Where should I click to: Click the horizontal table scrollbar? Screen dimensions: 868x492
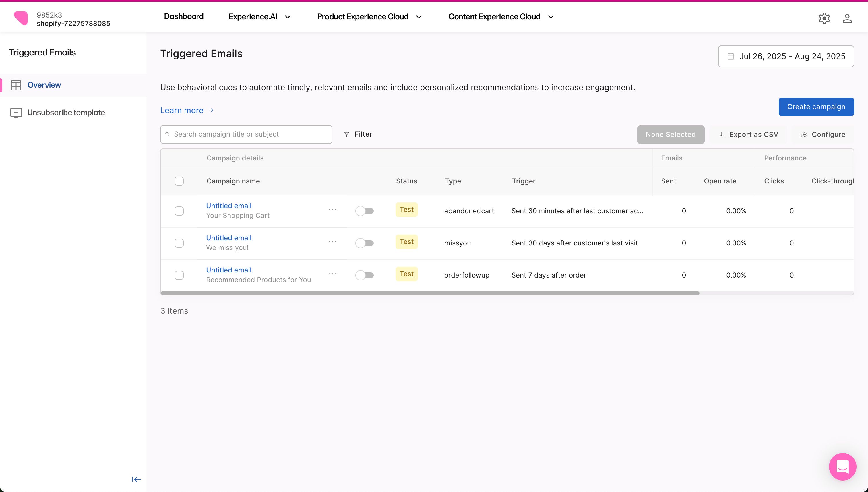[x=430, y=293]
